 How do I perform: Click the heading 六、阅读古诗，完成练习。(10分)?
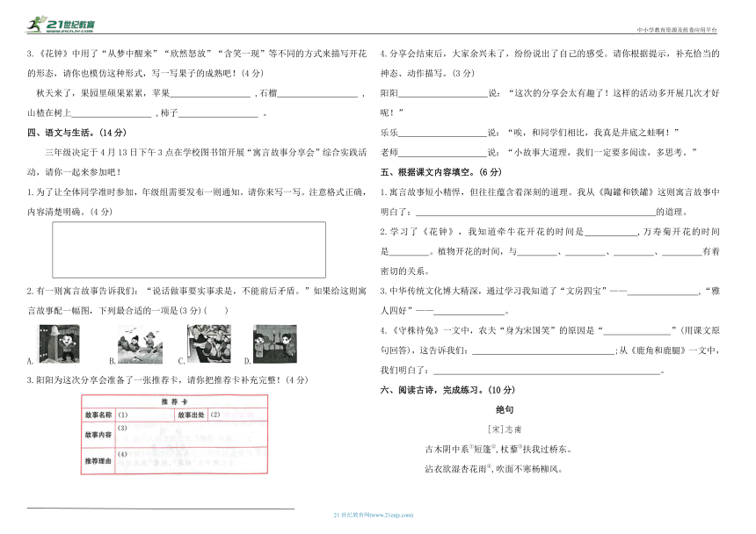pyautogui.click(x=447, y=390)
